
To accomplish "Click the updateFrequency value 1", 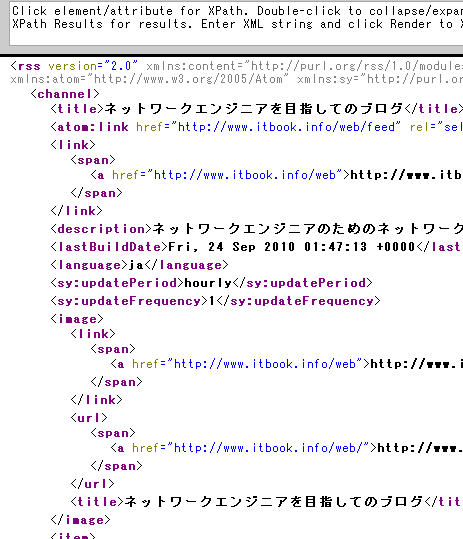I will click(x=212, y=301).
